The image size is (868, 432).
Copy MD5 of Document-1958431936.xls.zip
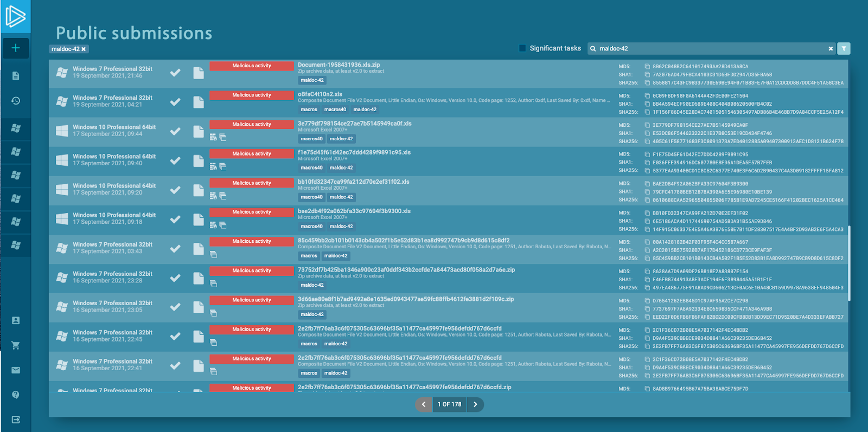click(x=647, y=67)
